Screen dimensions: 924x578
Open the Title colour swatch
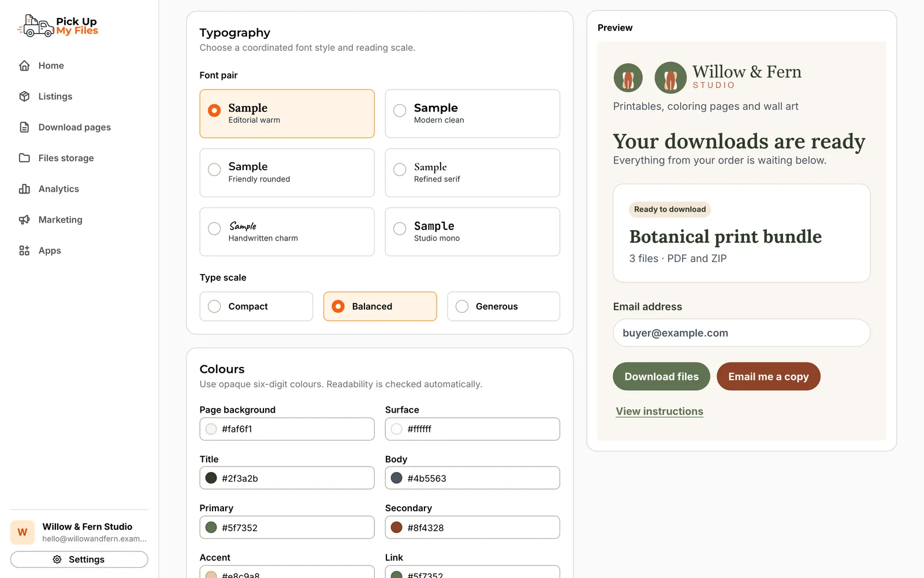pos(211,478)
